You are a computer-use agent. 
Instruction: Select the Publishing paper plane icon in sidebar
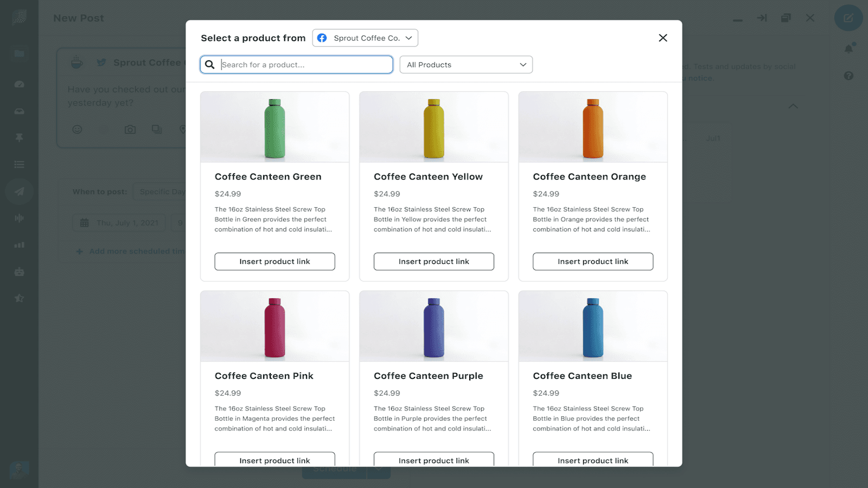point(19,191)
